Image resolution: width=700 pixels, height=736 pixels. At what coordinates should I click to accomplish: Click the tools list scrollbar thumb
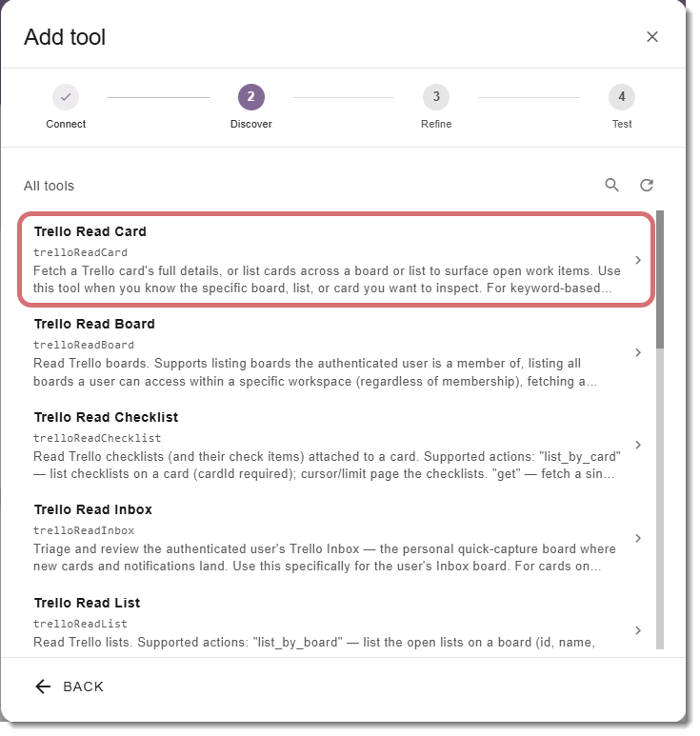[660, 279]
